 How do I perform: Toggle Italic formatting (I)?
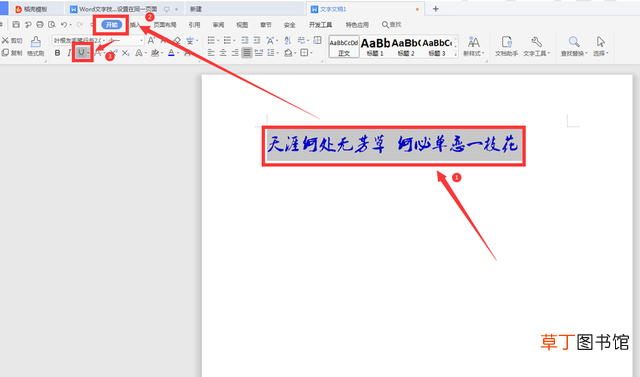pyautogui.click(x=69, y=53)
